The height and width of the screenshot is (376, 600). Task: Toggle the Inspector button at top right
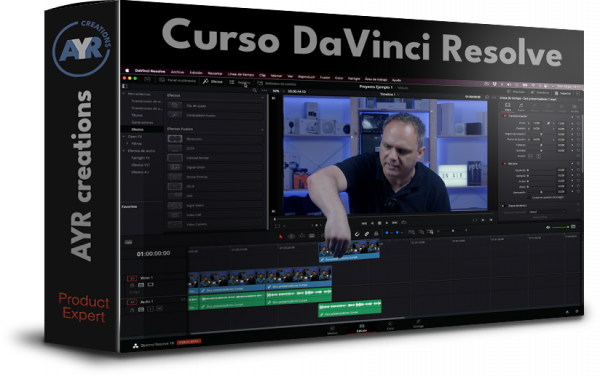(x=562, y=93)
